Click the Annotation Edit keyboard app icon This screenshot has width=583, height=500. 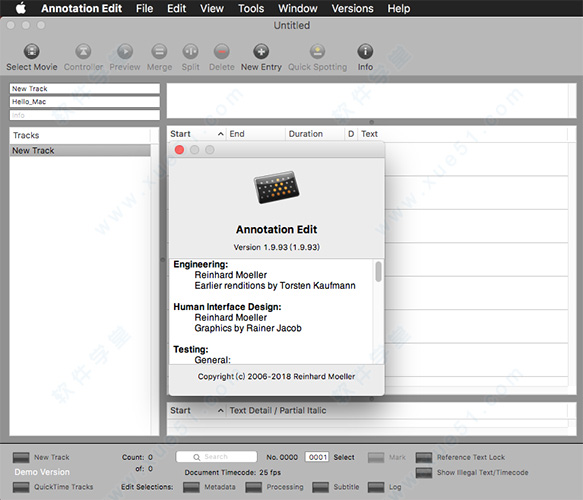click(x=277, y=187)
